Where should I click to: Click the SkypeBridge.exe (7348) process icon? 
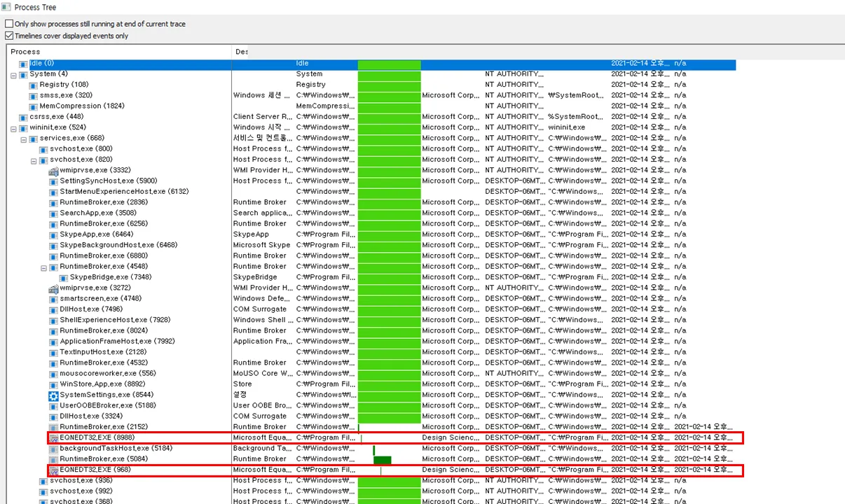64,277
